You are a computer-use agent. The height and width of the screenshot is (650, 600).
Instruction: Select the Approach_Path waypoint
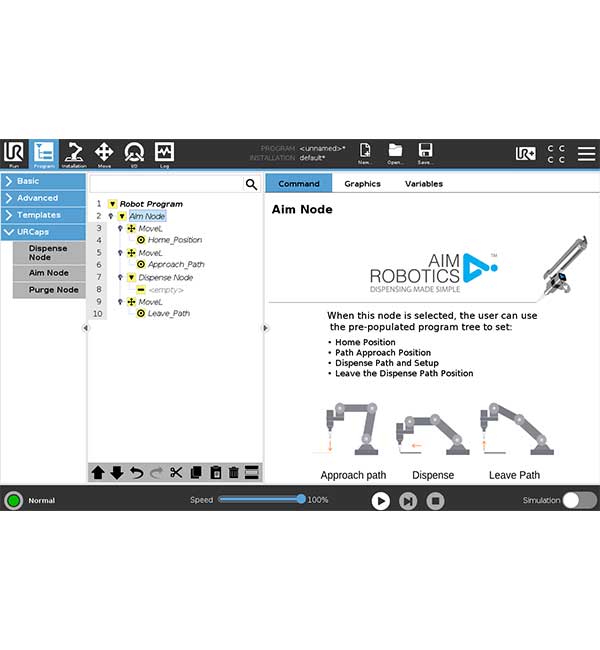click(176, 264)
